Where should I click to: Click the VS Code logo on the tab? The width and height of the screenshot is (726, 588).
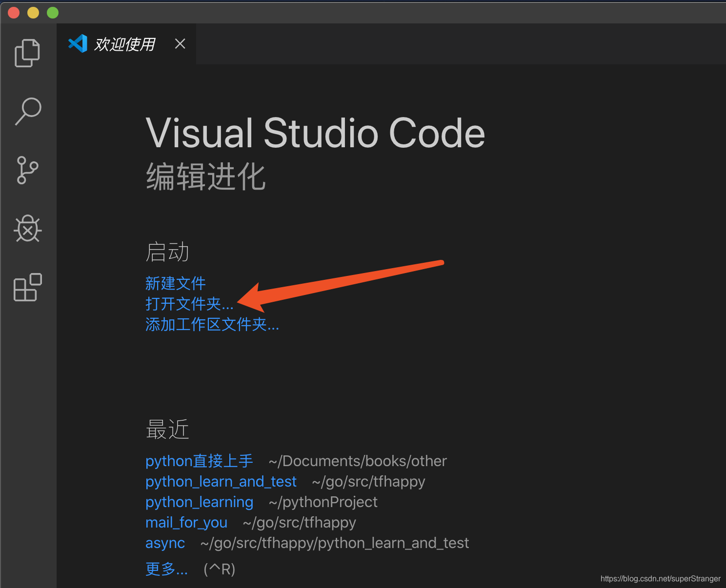click(78, 44)
